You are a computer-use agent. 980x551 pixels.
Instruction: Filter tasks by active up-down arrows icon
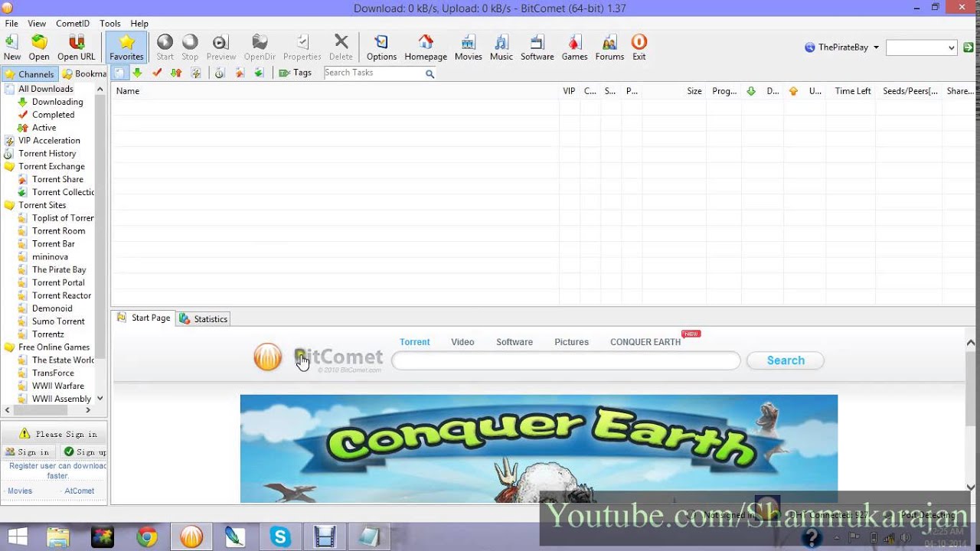[x=176, y=73]
